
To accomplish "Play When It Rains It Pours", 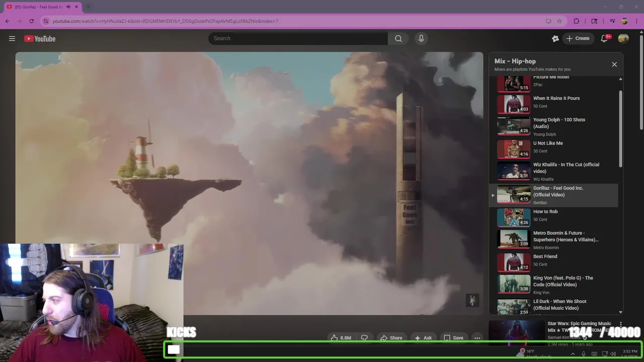I will tap(554, 104).
